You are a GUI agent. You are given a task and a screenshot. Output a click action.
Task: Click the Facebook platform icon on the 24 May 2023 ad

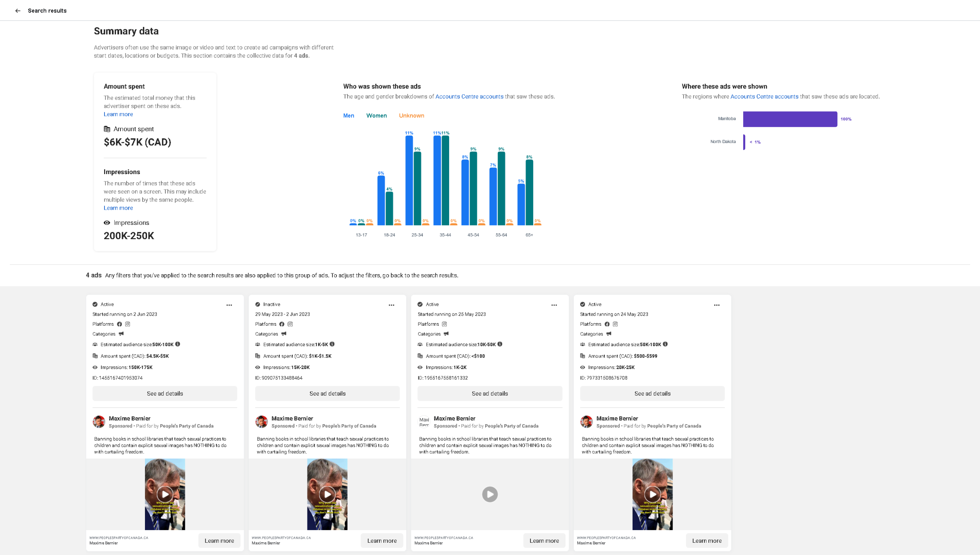(x=607, y=324)
